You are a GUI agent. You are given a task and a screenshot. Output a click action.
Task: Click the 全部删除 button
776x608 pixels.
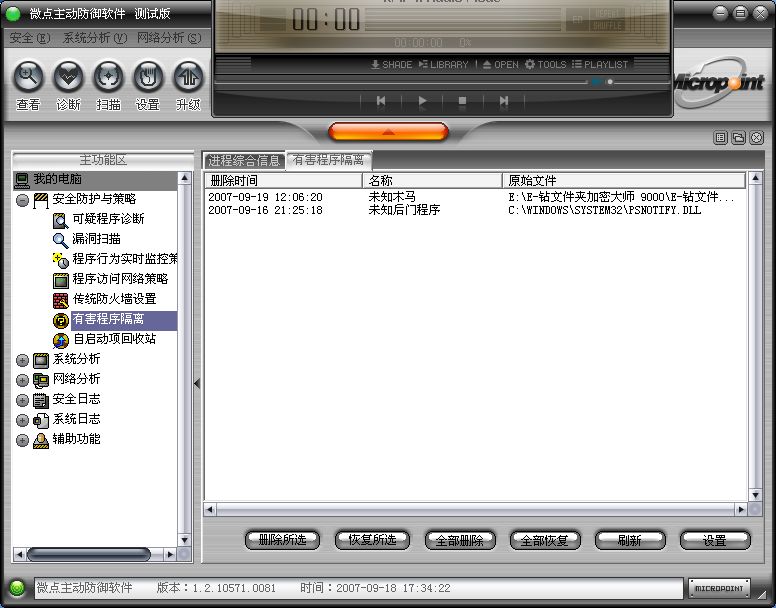point(460,540)
